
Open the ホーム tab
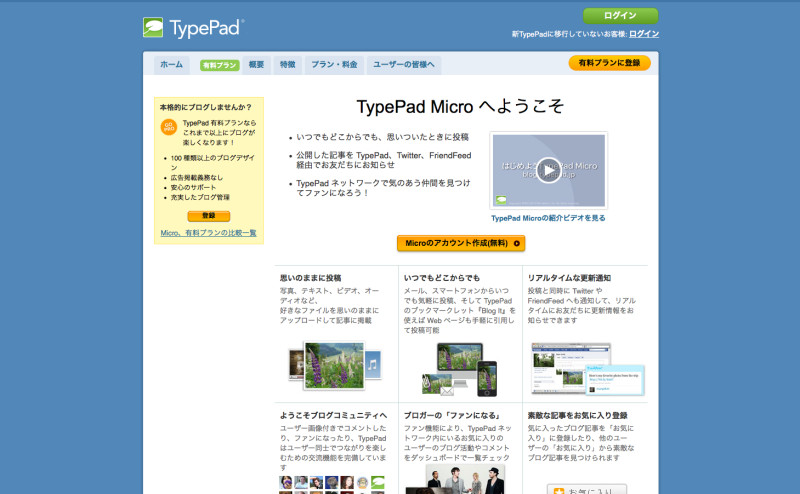pos(171,65)
